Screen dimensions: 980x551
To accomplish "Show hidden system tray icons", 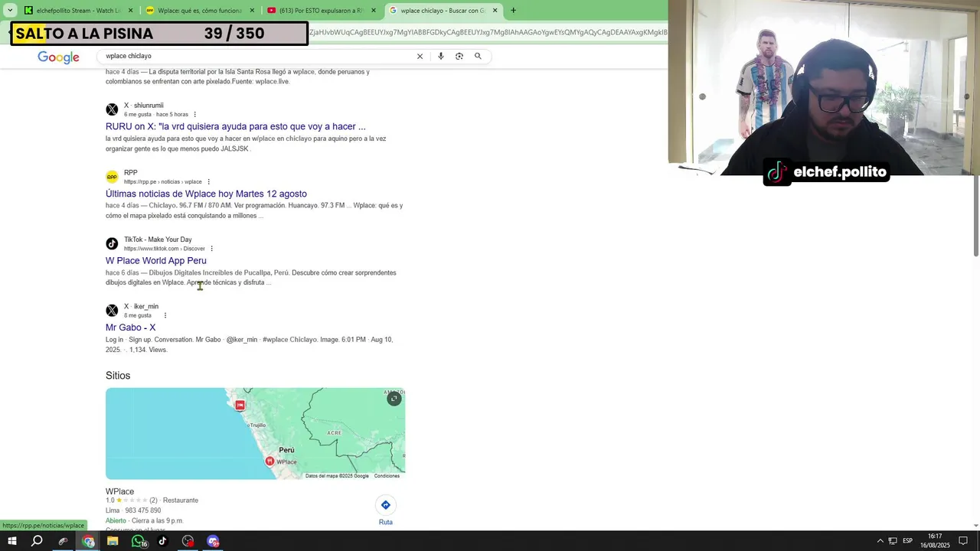I will [x=880, y=541].
